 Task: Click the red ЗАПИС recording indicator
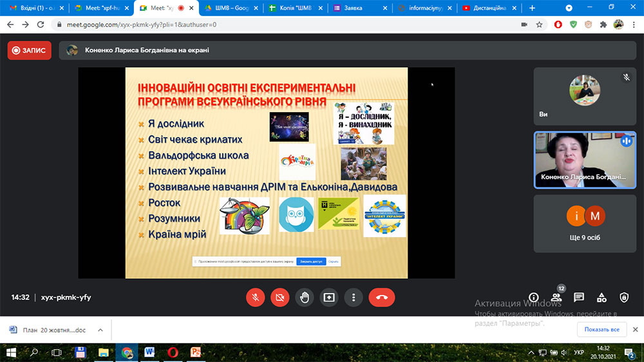tap(30, 50)
